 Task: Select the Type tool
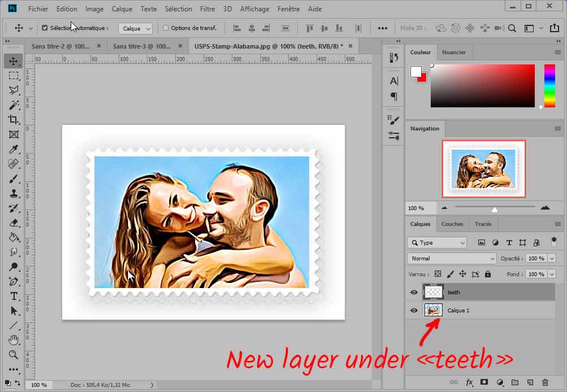[x=14, y=296]
